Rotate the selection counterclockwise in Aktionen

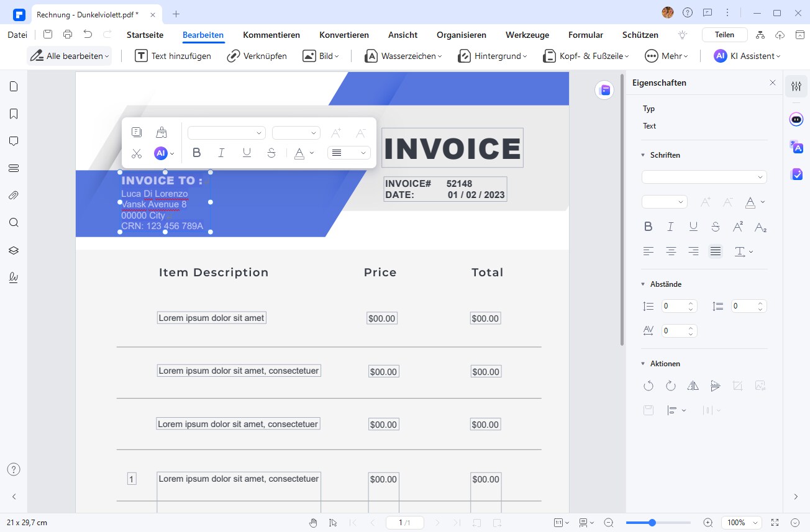(x=648, y=386)
